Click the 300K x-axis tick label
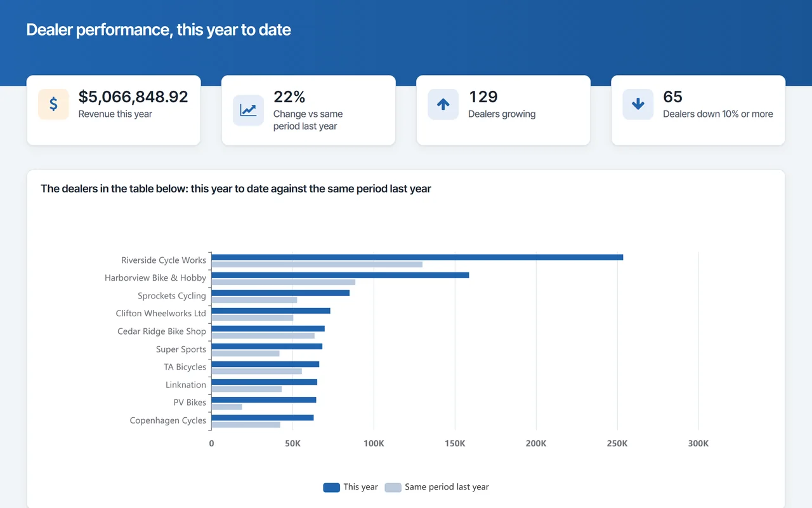 pos(698,444)
